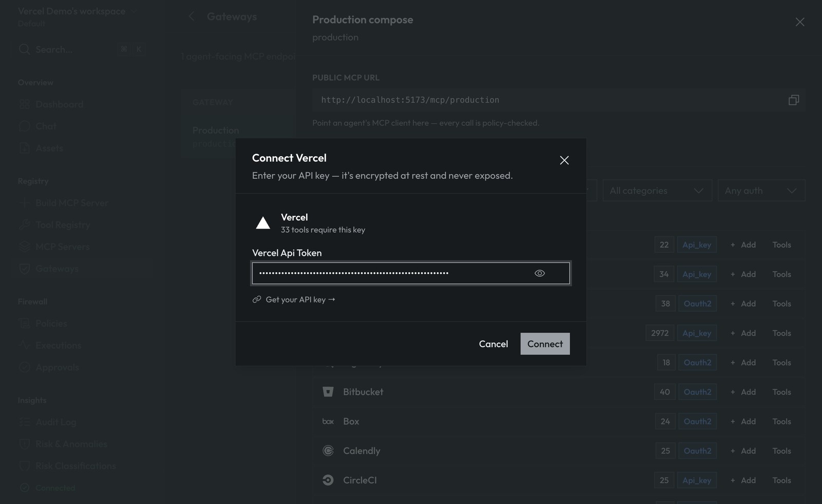Open MCP Servers in sidebar
The width and height of the screenshot is (822, 504).
click(x=82, y=247)
